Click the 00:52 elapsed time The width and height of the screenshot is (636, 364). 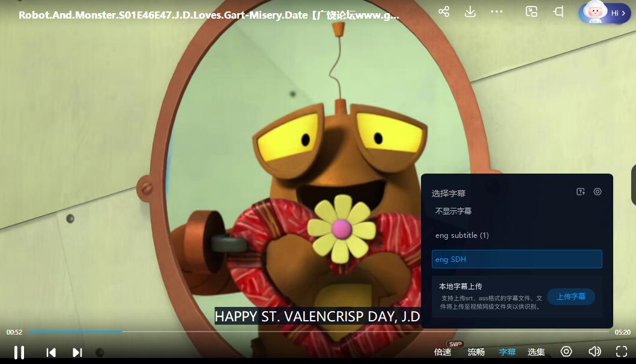(14, 332)
